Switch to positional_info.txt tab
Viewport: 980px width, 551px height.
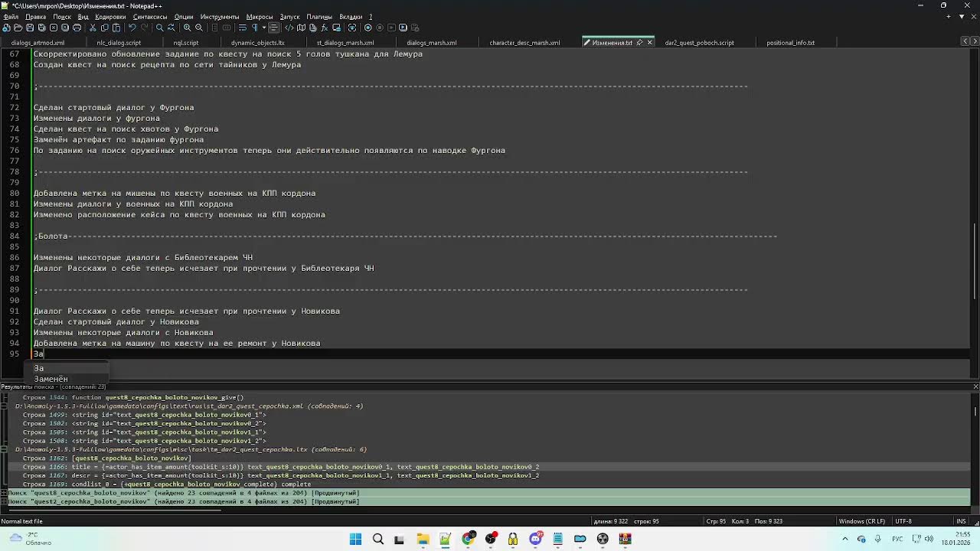(x=790, y=43)
